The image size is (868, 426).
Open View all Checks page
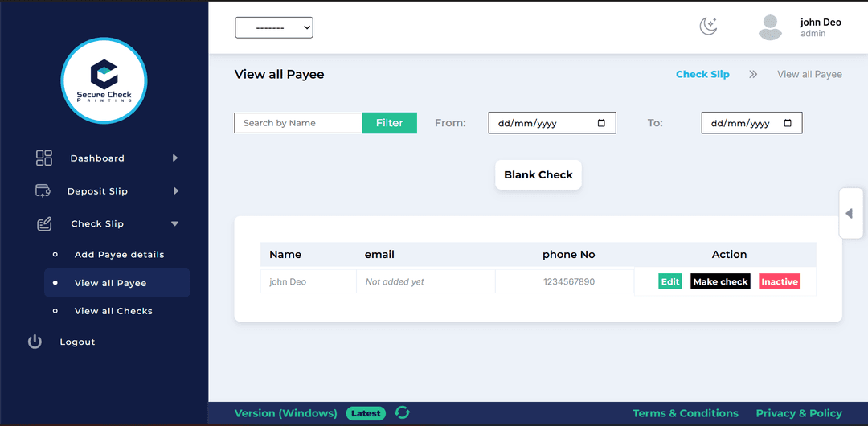(x=113, y=311)
